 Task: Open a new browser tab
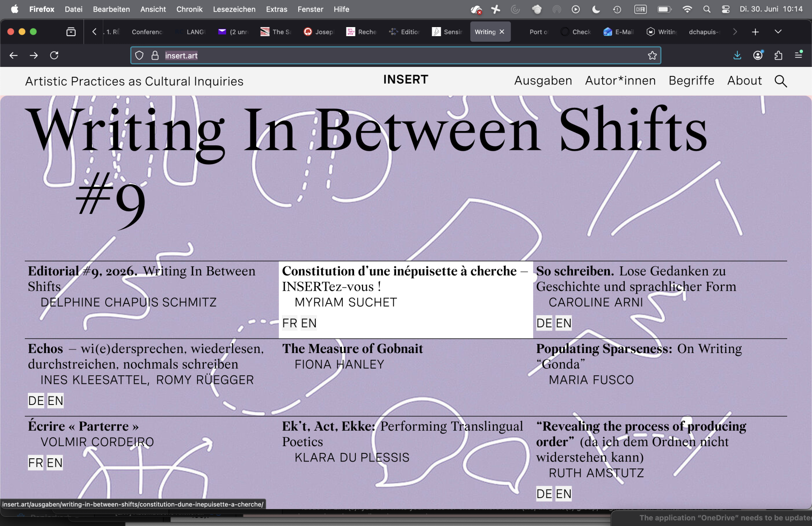tap(755, 32)
